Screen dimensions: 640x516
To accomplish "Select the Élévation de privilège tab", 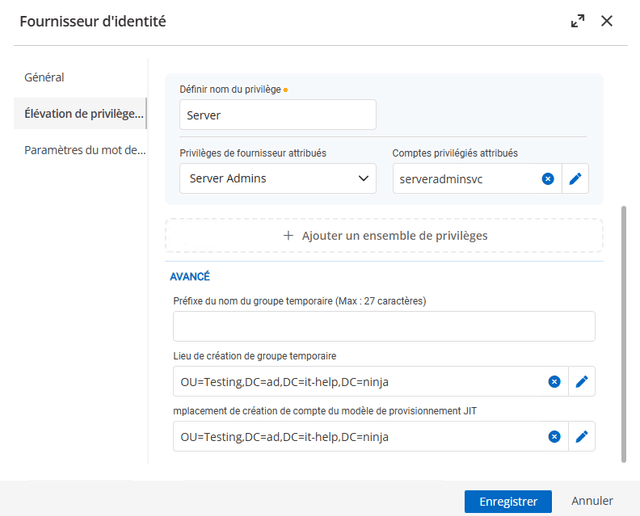I will pos(84,114).
